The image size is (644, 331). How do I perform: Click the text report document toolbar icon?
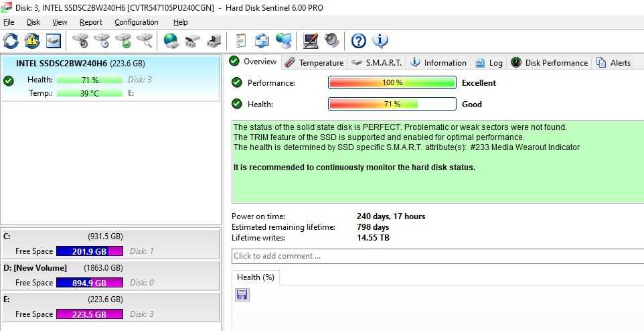pos(241,41)
